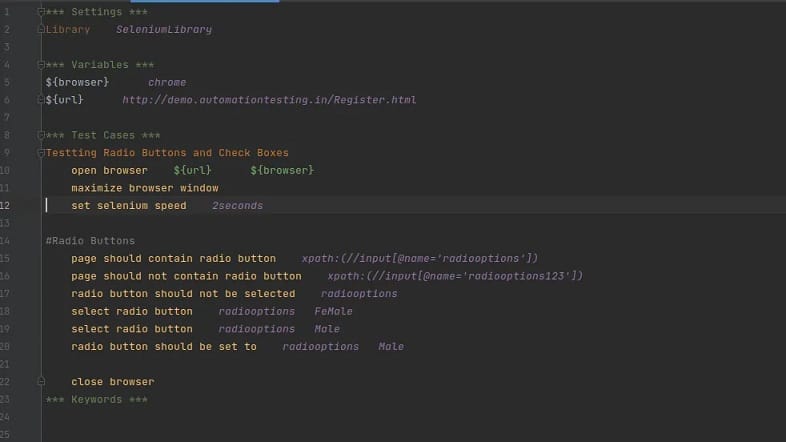Collapse the Settings section fold marker
The height and width of the screenshot is (442, 786).
click(41, 12)
